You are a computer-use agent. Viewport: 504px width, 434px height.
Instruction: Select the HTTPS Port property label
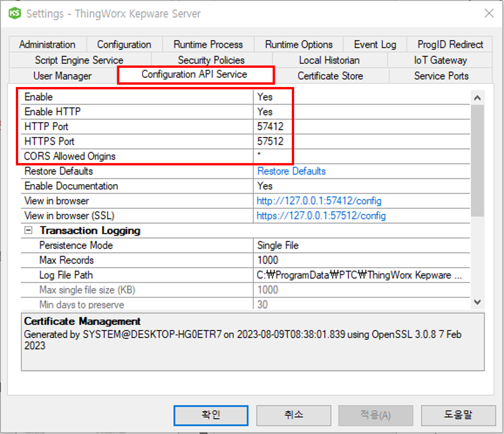[49, 142]
